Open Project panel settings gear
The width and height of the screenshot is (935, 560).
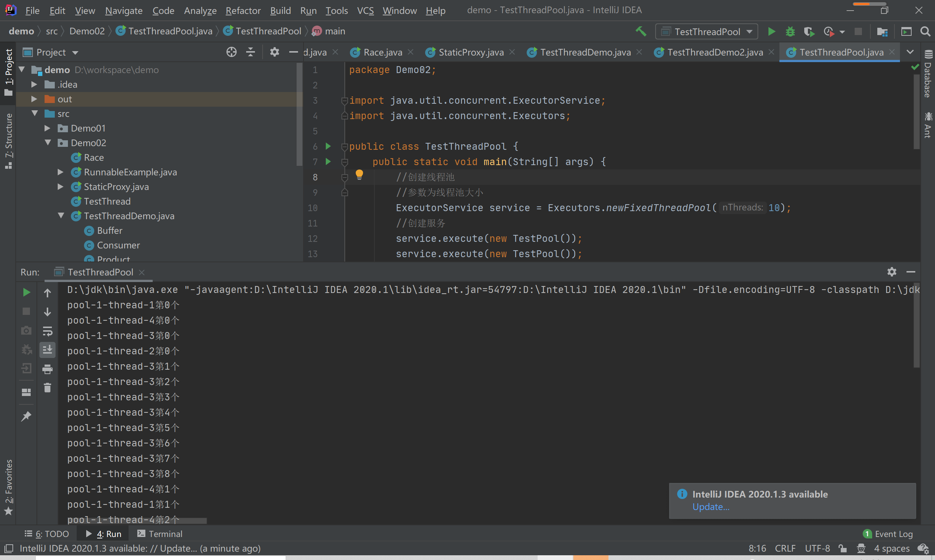274,52
